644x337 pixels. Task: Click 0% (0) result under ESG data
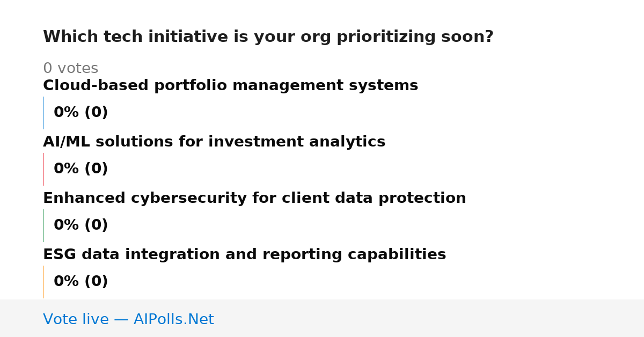point(80,282)
